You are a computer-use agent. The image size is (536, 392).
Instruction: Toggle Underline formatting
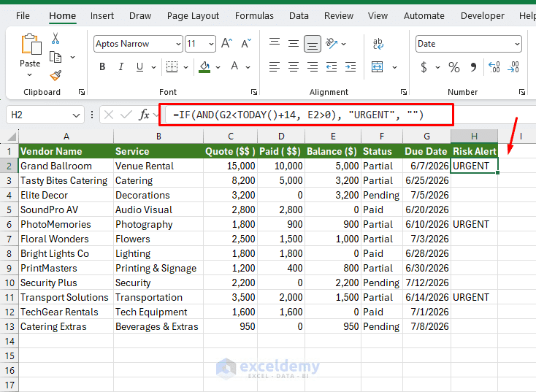(x=139, y=67)
